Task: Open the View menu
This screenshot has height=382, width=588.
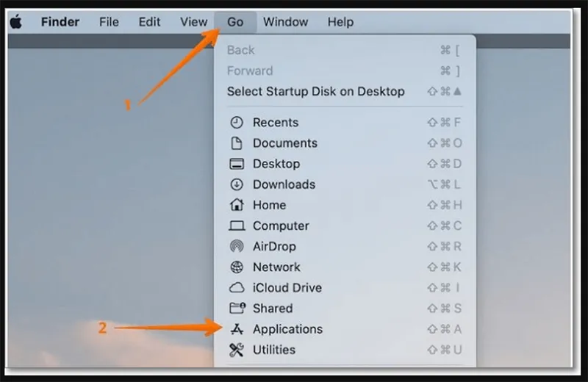Action: [x=193, y=22]
